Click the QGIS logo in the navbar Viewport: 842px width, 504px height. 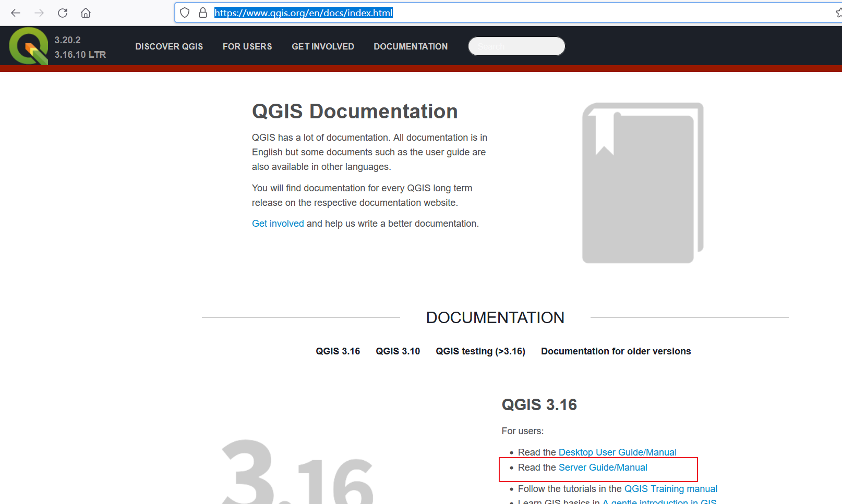click(x=28, y=46)
